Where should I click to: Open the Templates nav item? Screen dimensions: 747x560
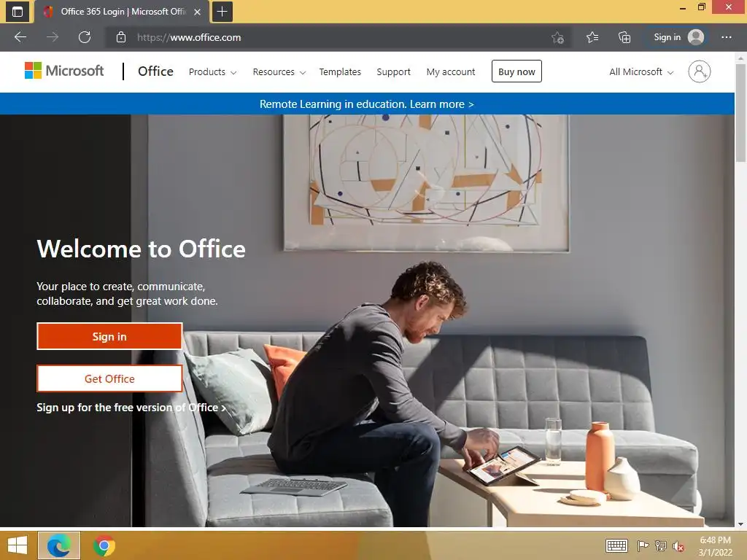[x=340, y=72]
